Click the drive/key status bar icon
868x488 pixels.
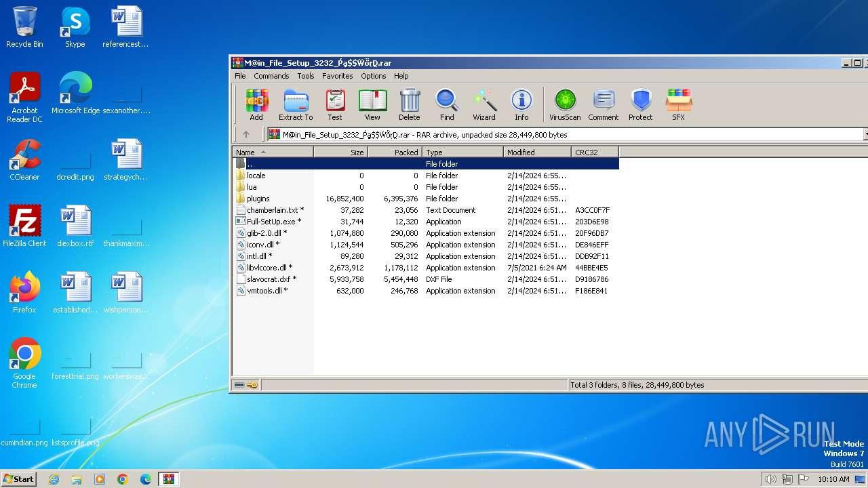point(245,385)
